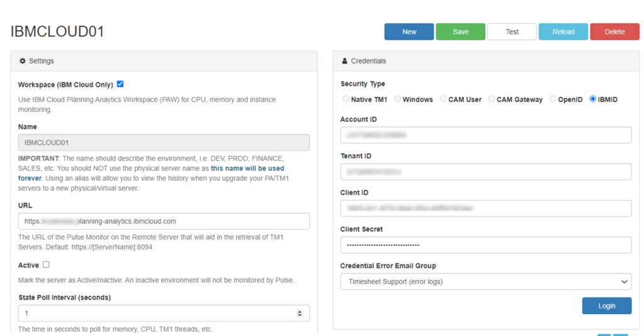644x336 pixels.
Task: Open the Credential Error Email Group dropdown
Action: point(486,282)
